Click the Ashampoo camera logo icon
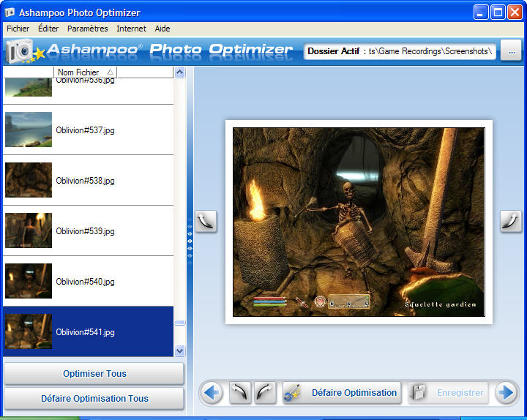The height and width of the screenshot is (420, 527). tap(20, 51)
